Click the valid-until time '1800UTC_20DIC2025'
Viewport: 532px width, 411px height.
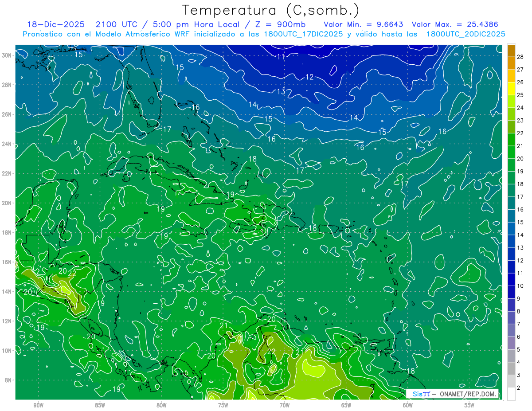coord(465,34)
